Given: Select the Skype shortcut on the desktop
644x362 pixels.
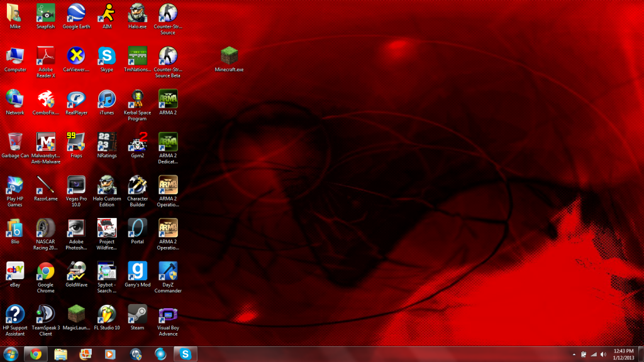Looking at the screenshot, I should [107, 60].
